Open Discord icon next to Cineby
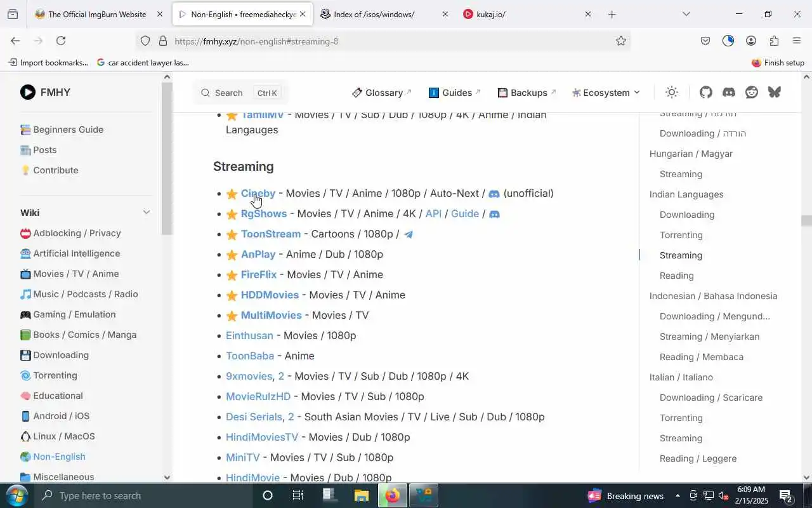Image resolution: width=812 pixels, height=508 pixels. (x=494, y=194)
